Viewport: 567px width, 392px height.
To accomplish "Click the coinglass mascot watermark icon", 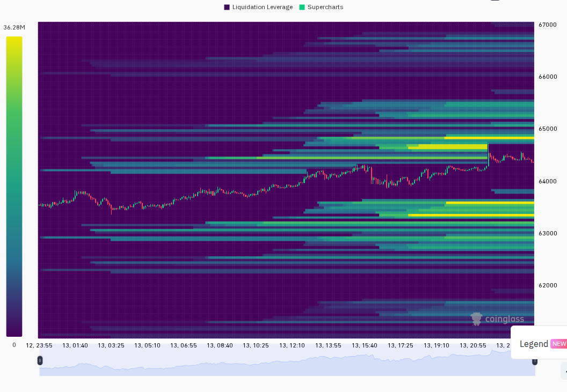I will click(x=477, y=319).
